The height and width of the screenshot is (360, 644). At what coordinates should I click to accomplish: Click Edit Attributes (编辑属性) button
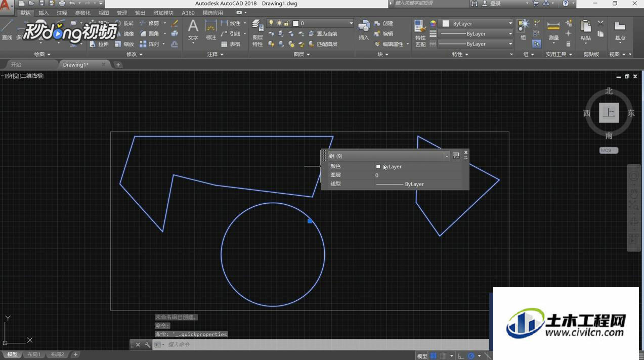389,44
